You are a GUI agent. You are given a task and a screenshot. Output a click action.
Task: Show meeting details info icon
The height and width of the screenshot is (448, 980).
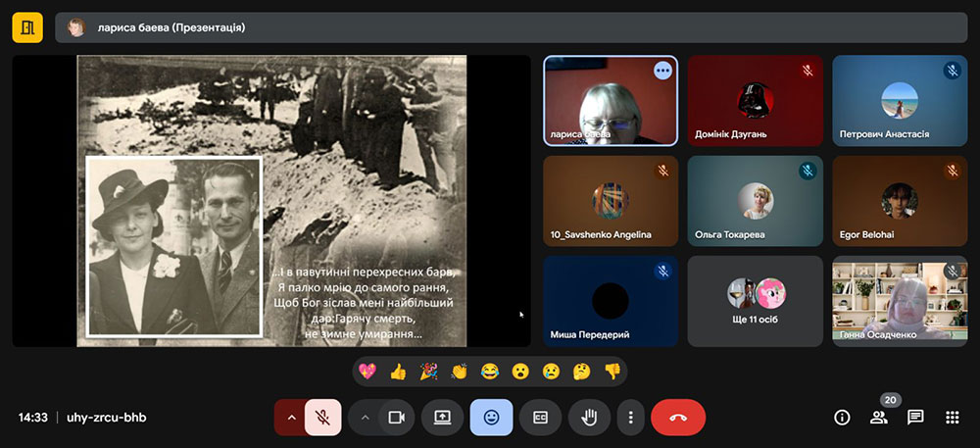click(842, 417)
